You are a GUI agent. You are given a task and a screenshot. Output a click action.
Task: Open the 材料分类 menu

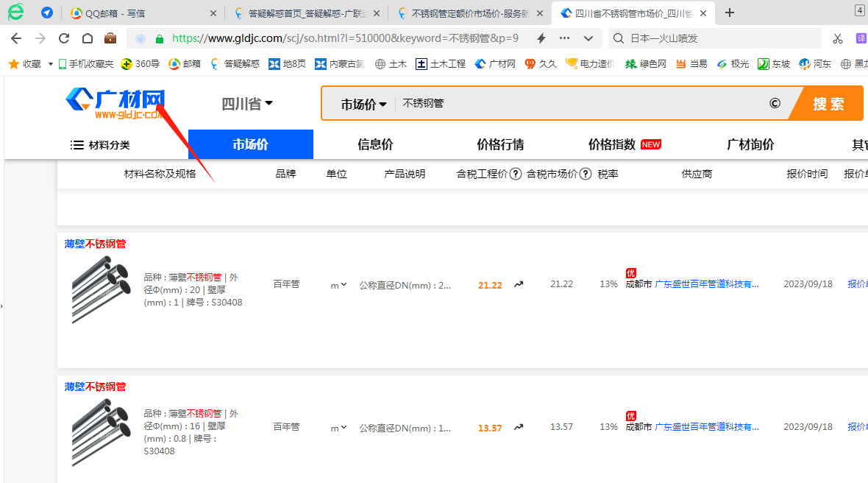point(100,145)
